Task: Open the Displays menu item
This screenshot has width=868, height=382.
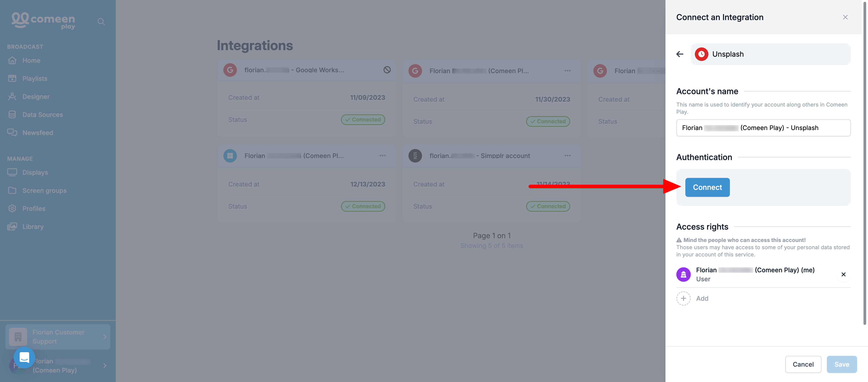Action: click(35, 172)
